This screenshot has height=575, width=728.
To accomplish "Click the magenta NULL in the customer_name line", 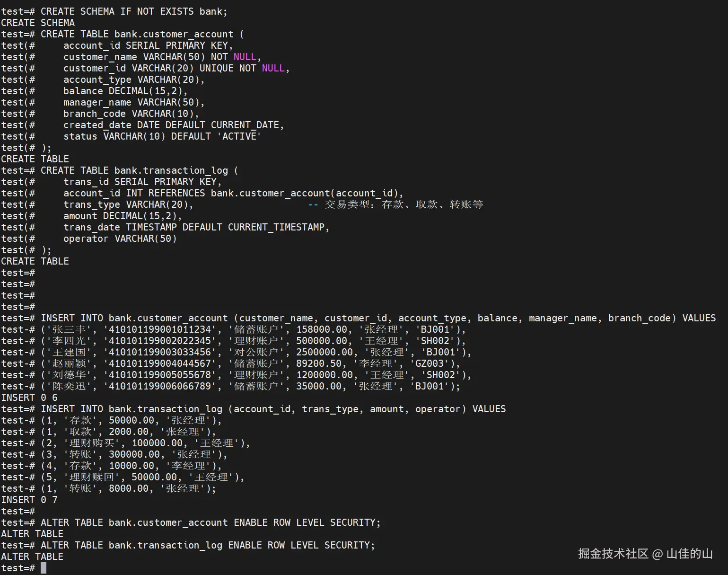I will [x=245, y=57].
